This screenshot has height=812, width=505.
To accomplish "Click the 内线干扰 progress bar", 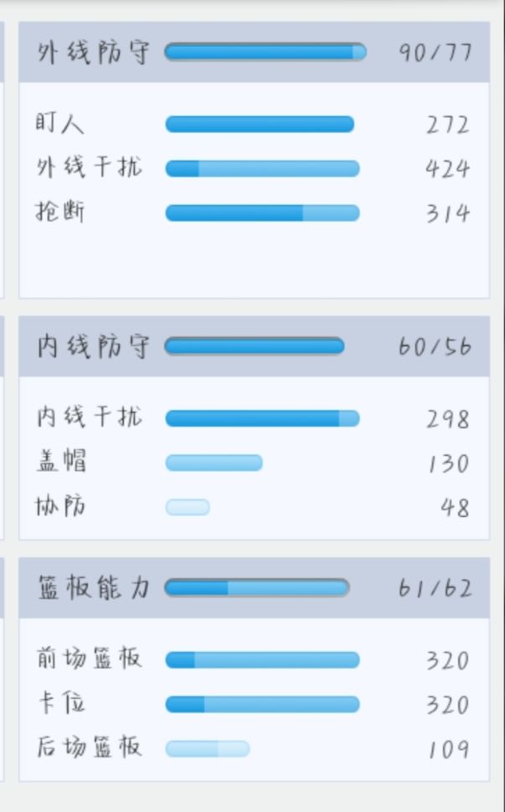I will tap(262, 418).
